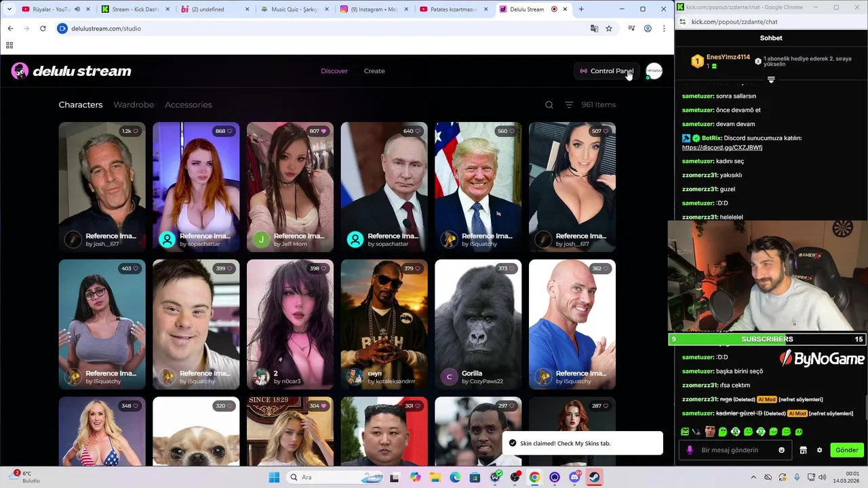The width and height of the screenshot is (868, 488).
Task: Open the Gorilla character card
Action: coord(478,325)
